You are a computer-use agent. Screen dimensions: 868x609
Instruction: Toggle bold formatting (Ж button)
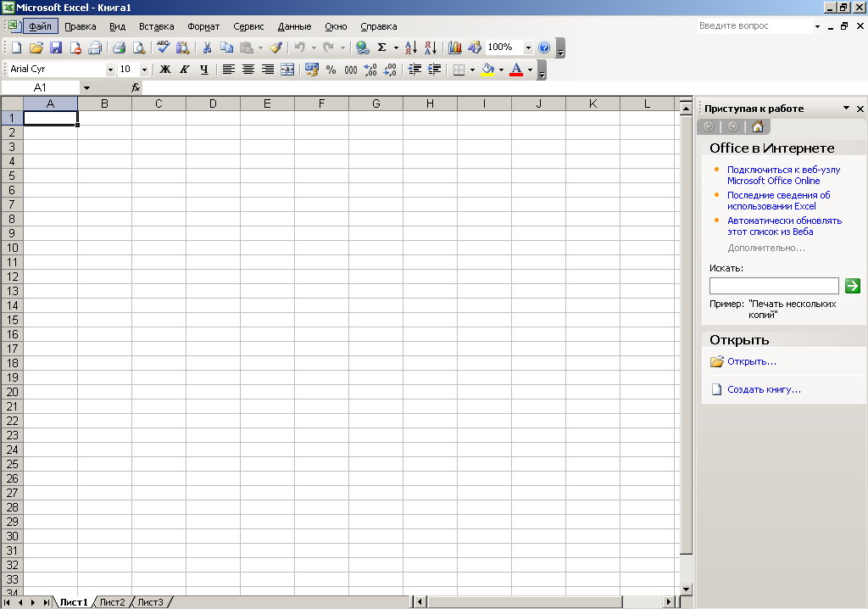(x=165, y=70)
